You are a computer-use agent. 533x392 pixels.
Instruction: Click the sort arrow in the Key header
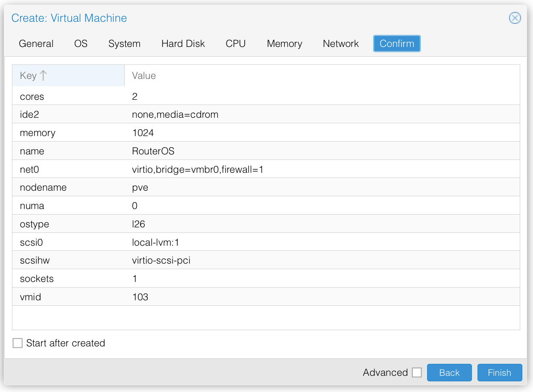point(43,75)
